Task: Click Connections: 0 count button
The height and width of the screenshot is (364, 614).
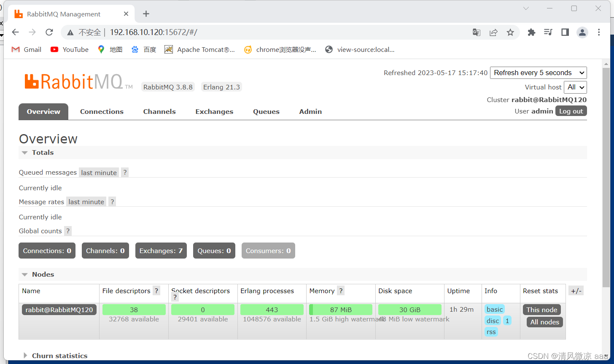Action: [47, 251]
